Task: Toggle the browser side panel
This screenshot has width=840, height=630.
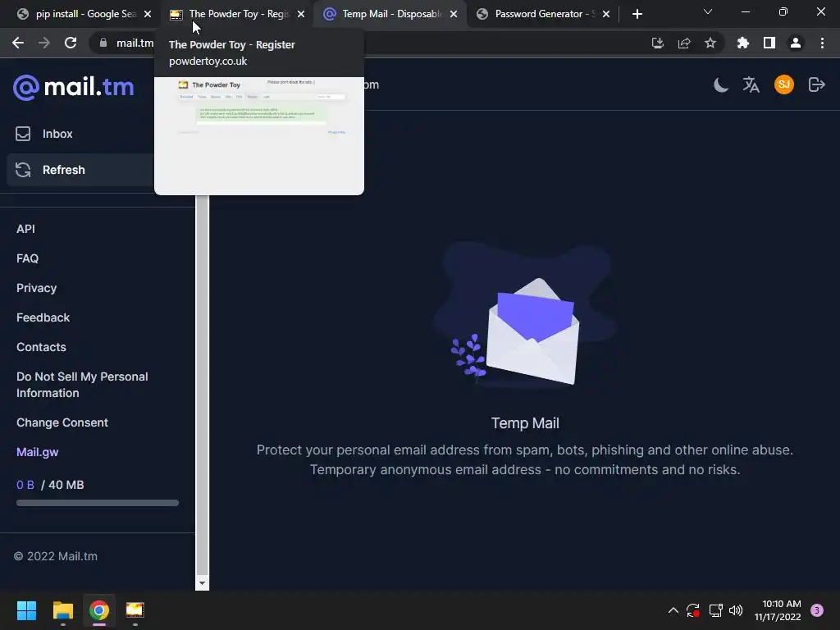Action: (x=769, y=43)
